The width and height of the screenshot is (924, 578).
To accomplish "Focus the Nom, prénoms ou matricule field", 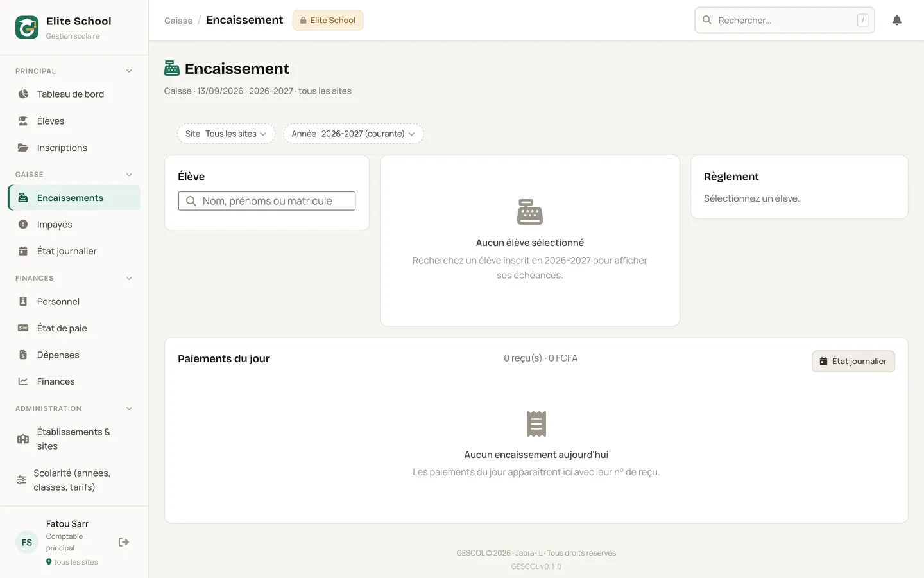I will [267, 201].
